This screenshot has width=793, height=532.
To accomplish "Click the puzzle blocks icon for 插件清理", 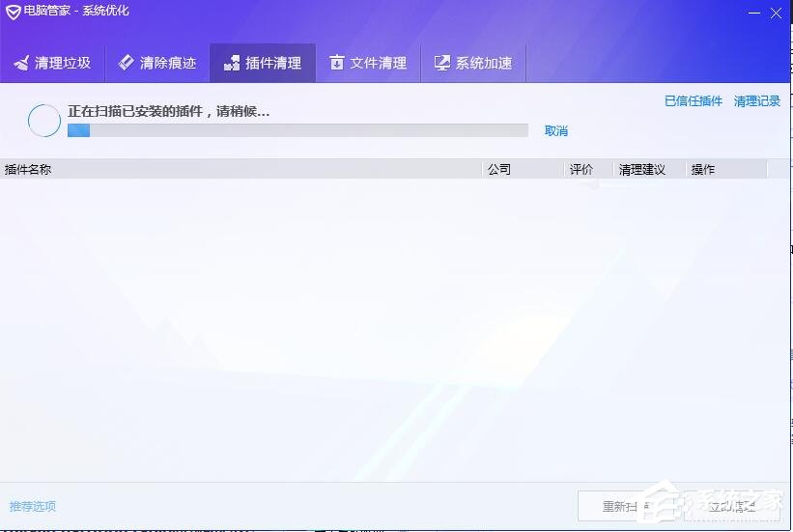I will (232, 64).
